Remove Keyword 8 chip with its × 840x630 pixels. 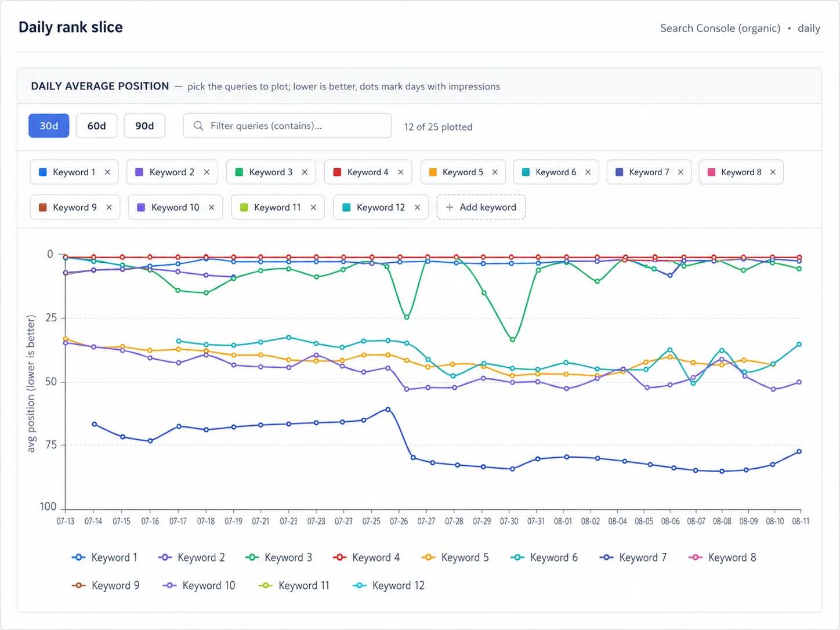773,172
